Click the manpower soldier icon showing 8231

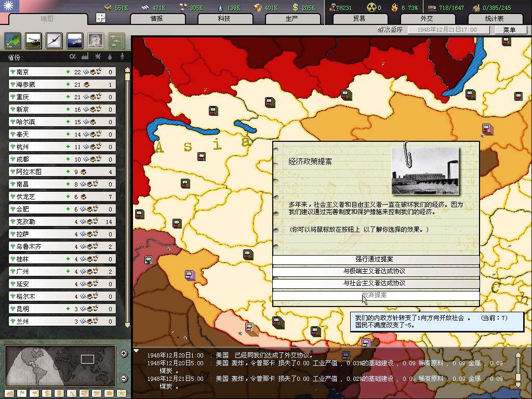coord(334,7)
